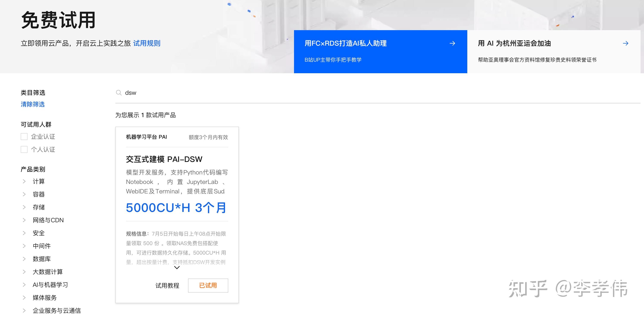Screen dimensions: 644x314
Task: Expand the spec info down chevron
Action: point(177,267)
